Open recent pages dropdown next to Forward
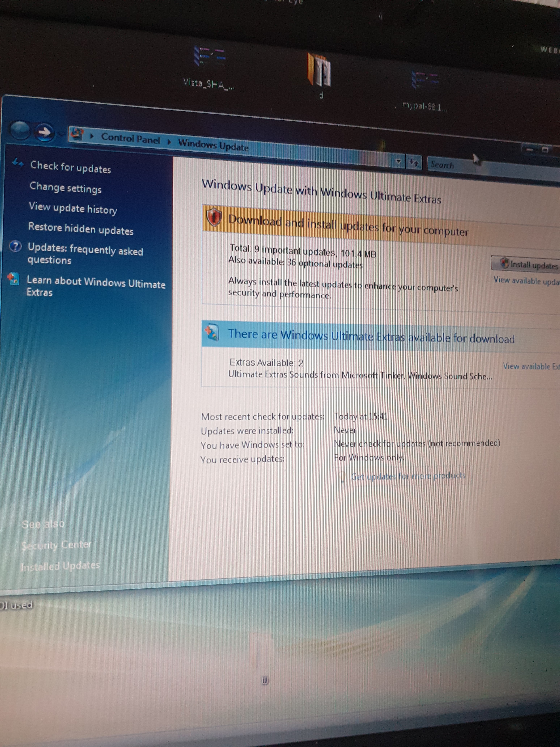Image resolution: width=560 pixels, height=747 pixels. point(61,135)
